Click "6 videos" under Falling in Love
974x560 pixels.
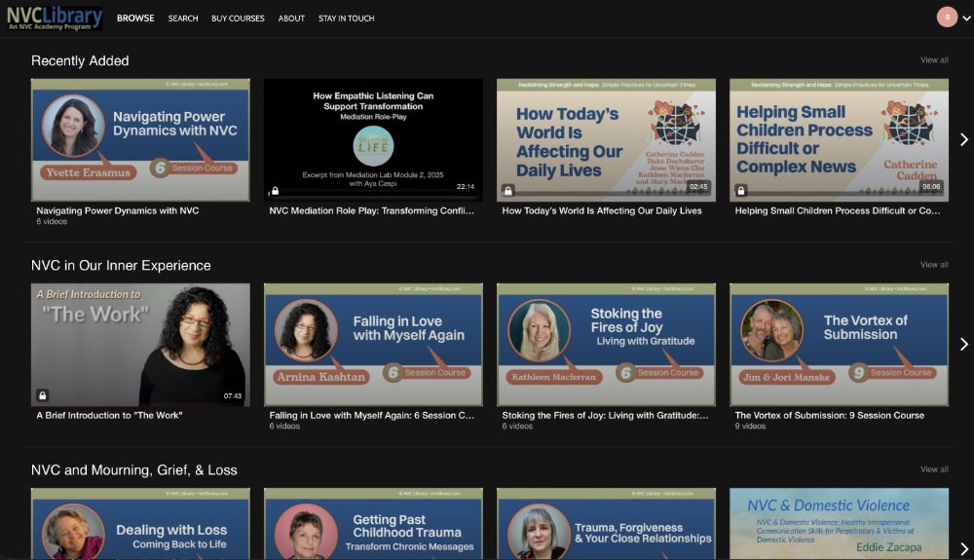pos(284,427)
